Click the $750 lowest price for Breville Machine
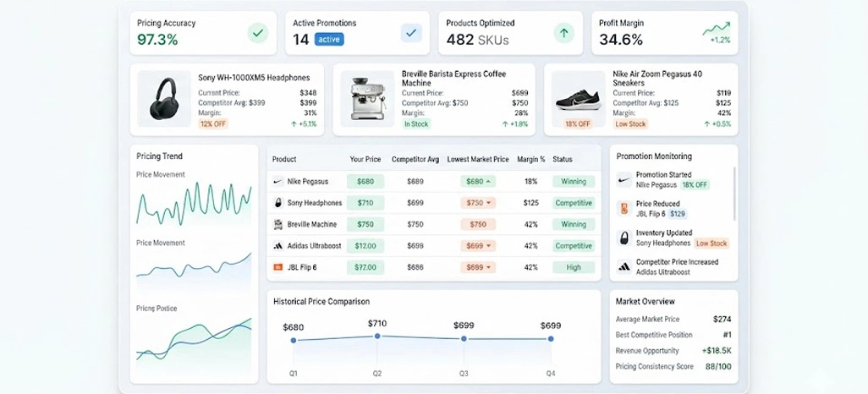868x394 pixels. 478,224
